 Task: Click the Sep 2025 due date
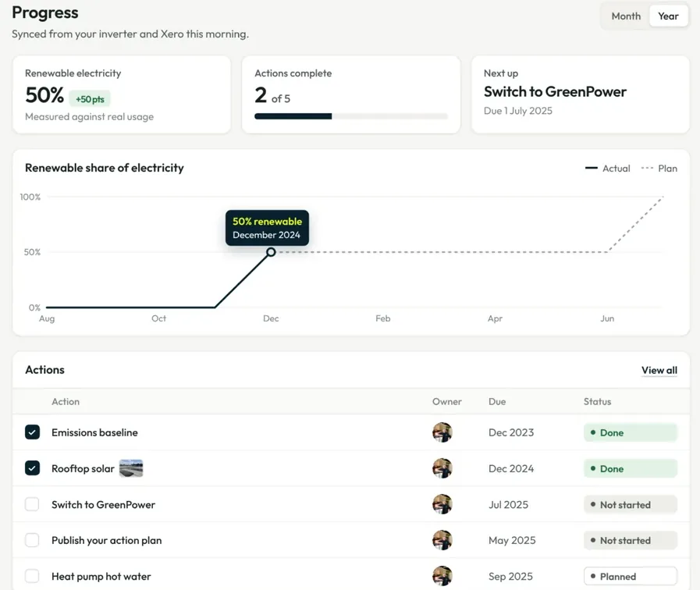[x=510, y=577]
